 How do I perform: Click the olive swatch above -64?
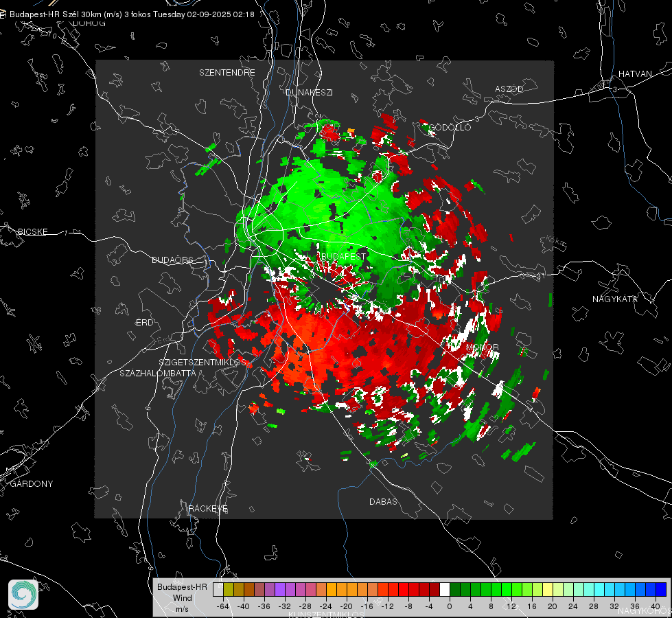[x=229, y=589]
